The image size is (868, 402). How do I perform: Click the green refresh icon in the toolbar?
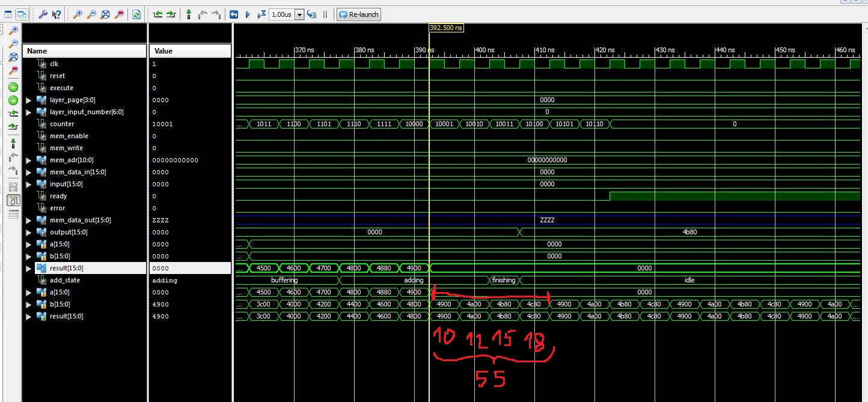coord(136,14)
